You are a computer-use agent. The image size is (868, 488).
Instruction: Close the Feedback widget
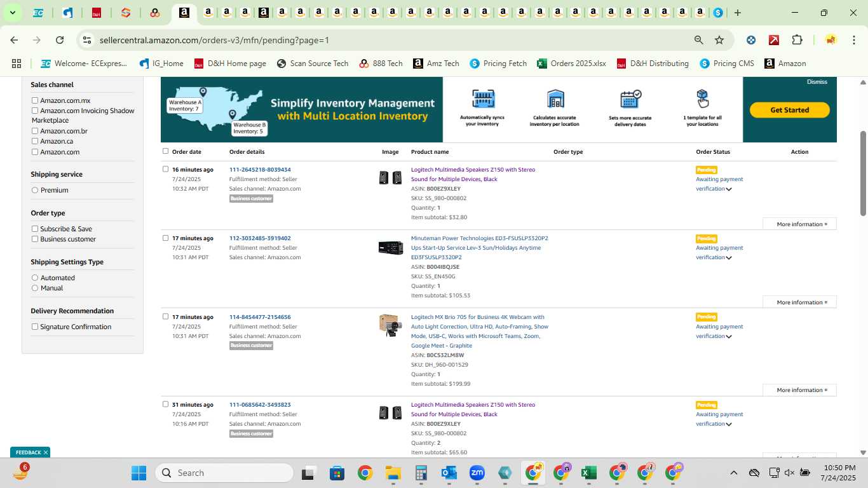coord(46,452)
